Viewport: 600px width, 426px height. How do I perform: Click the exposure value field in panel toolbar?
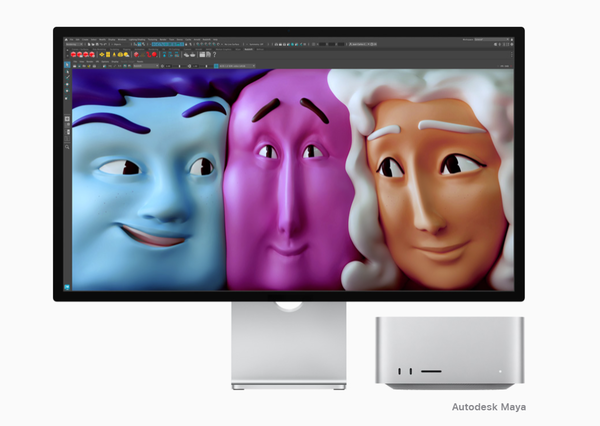[168, 66]
